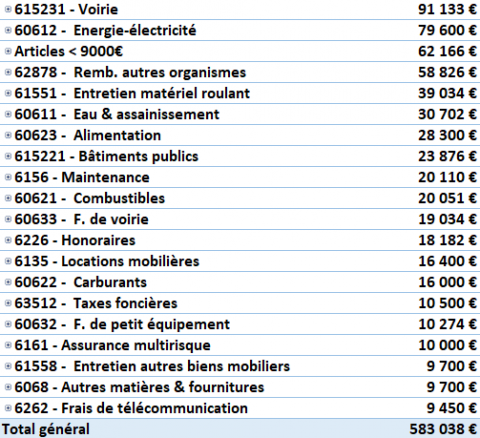Select the 60633 F. de voirie label
Image resolution: width=480 pixels, height=438 pixels.
(x=81, y=219)
